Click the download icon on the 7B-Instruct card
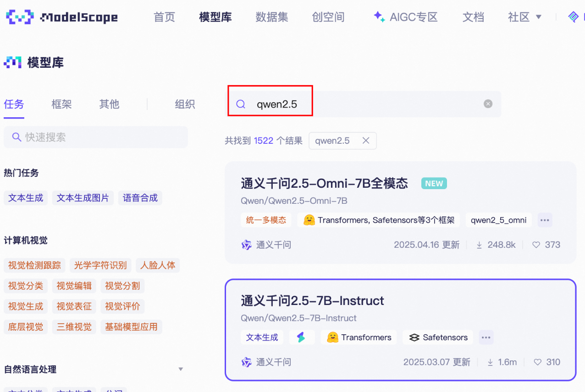The width and height of the screenshot is (585, 392). tap(490, 362)
